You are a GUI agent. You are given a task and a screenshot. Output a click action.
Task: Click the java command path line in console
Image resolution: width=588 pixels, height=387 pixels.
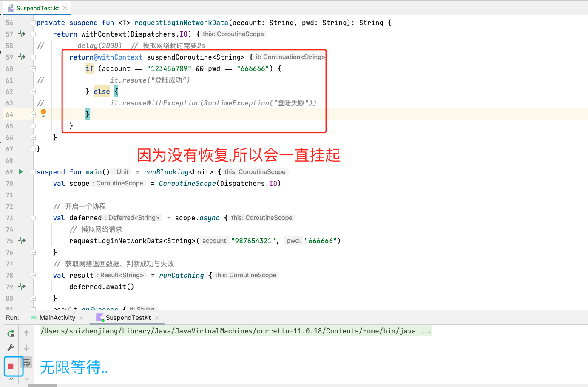tap(236, 331)
